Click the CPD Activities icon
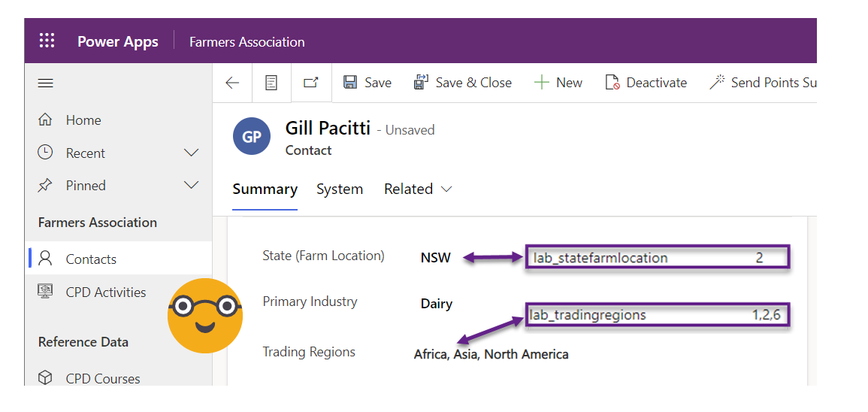 click(x=45, y=291)
